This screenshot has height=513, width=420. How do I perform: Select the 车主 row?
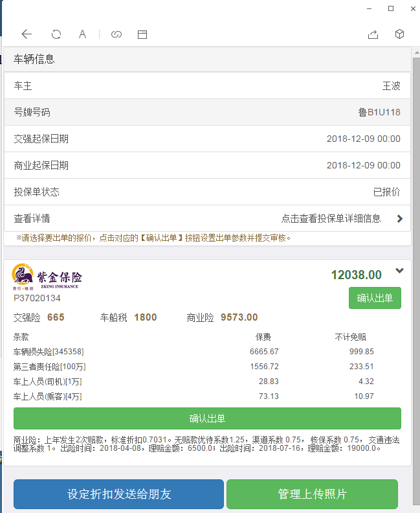click(x=207, y=85)
